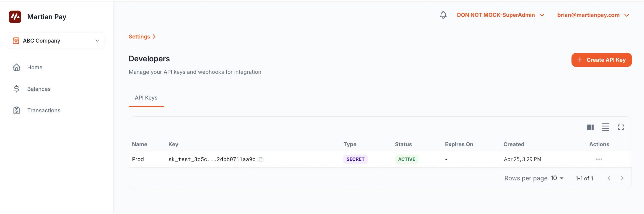
Task: Copy the Prod API key to clipboard
Action: (x=261, y=159)
